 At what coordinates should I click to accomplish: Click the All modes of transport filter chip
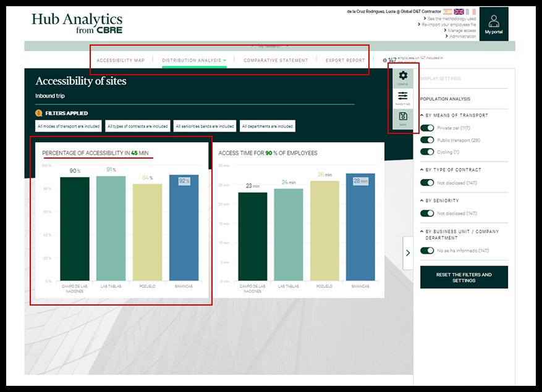[x=69, y=126]
